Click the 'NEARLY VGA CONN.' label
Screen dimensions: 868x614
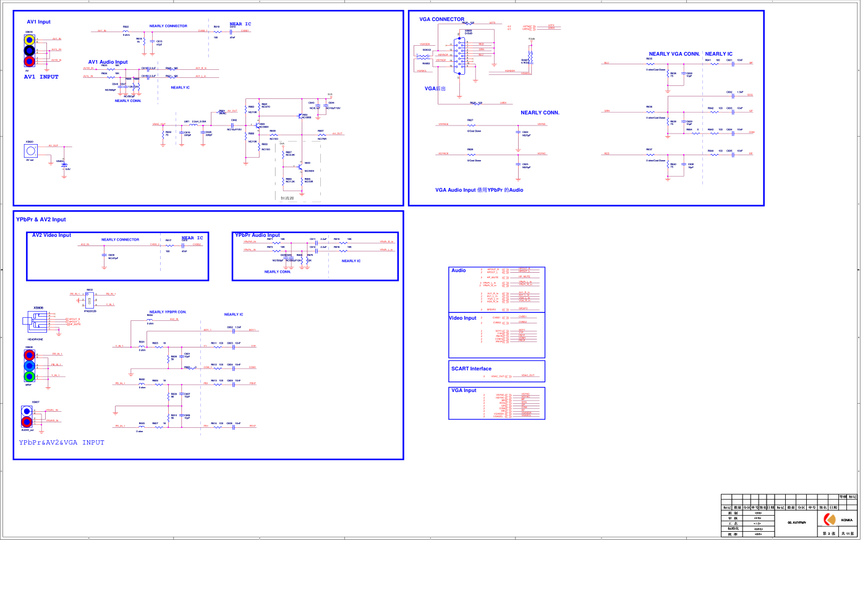point(674,54)
